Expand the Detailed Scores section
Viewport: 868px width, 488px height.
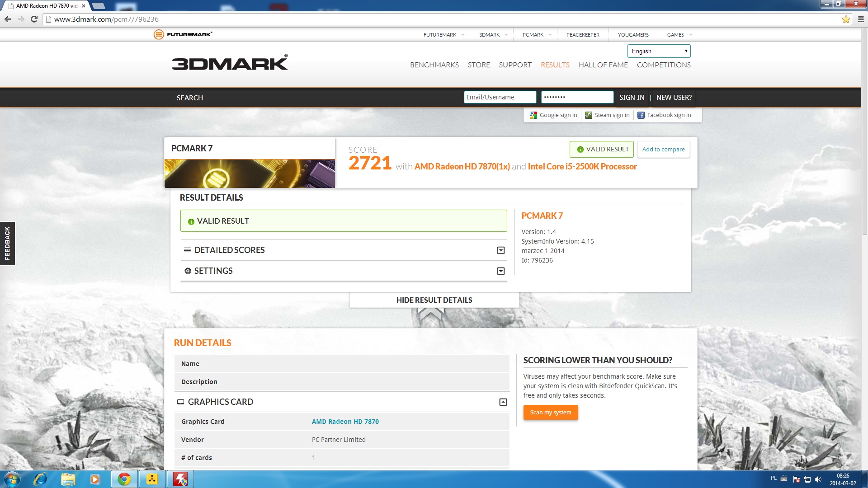click(500, 250)
